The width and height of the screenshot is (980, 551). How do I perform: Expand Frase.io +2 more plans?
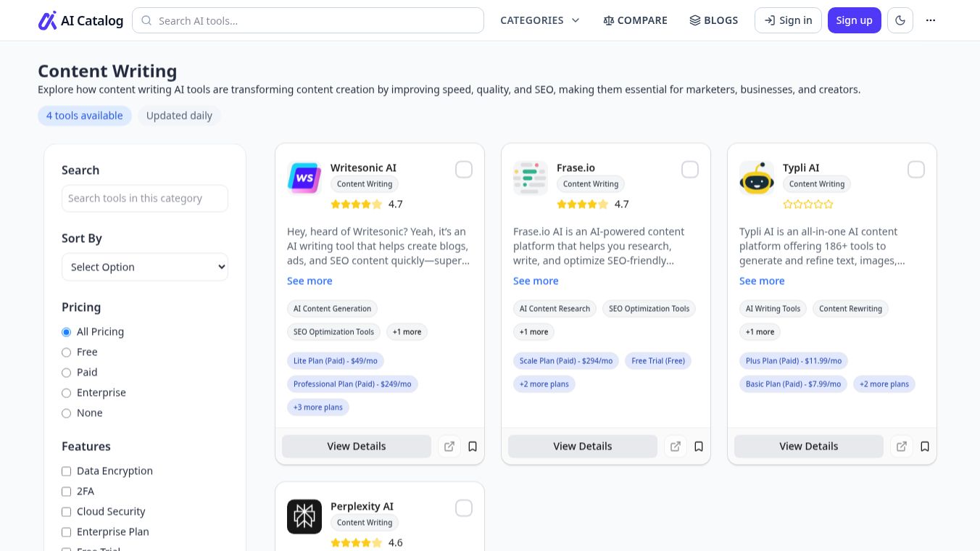click(x=544, y=384)
